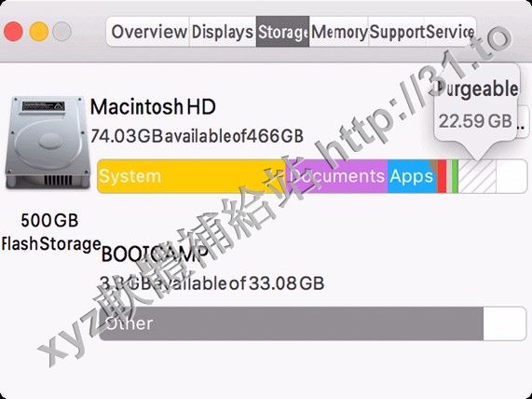
Task: Click the Macintosh HD hard drive icon
Action: (48, 143)
